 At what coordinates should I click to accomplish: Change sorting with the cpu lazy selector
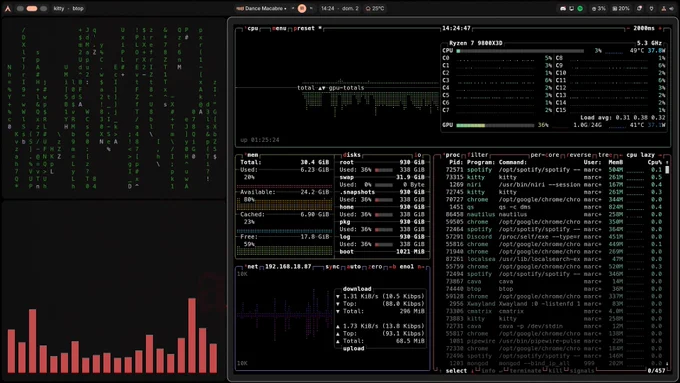click(641, 155)
